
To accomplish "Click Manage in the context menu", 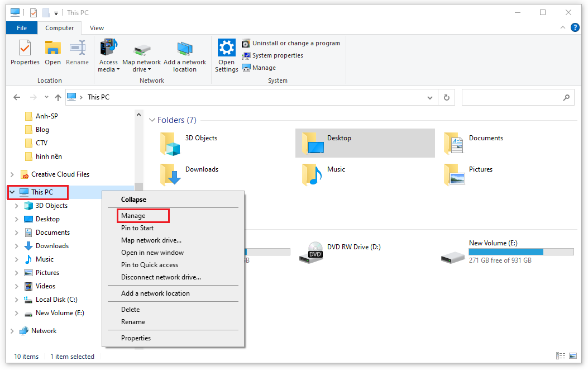I will pyautogui.click(x=137, y=215).
